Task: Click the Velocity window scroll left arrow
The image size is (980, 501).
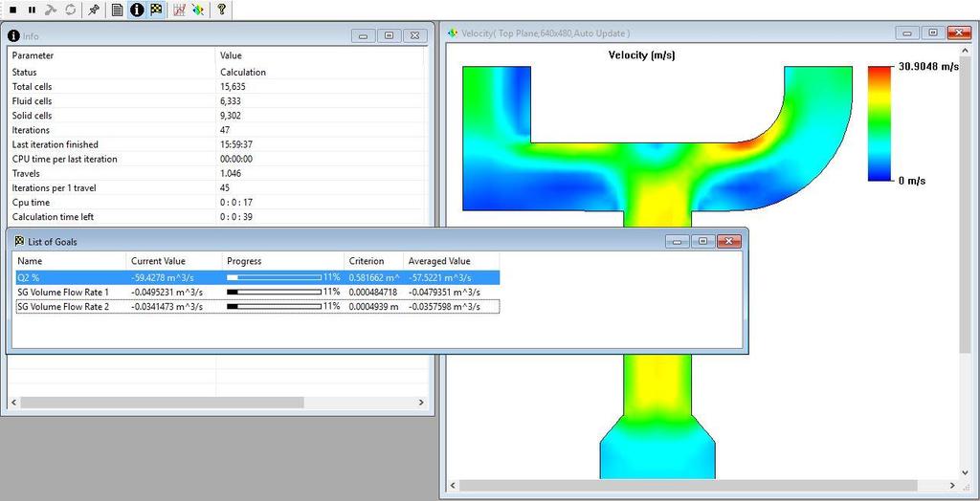Action: (x=455, y=486)
